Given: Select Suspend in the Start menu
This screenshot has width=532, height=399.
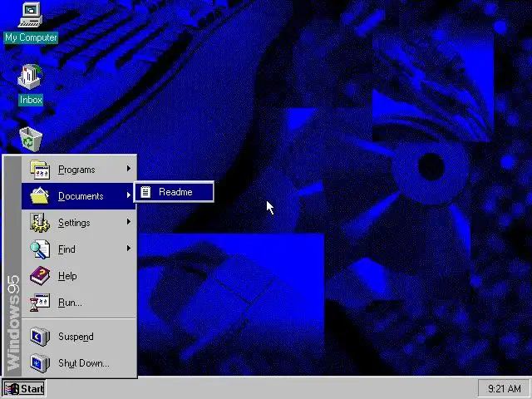Looking at the screenshot, I should (x=79, y=336).
